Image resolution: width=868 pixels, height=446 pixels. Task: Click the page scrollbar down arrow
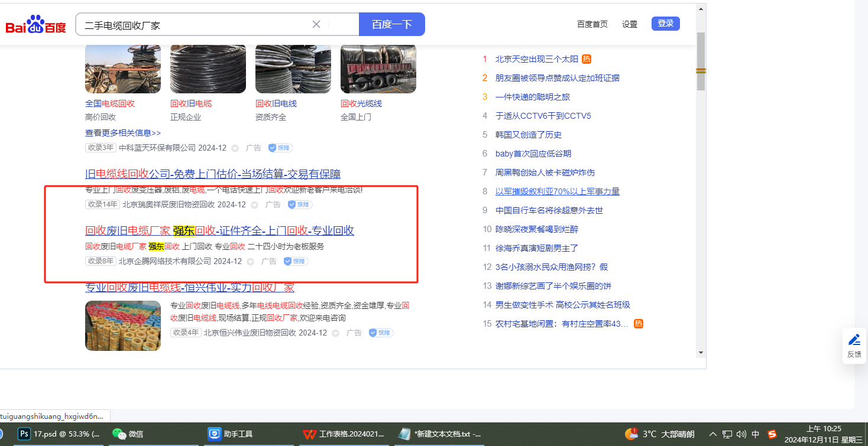[x=701, y=353]
